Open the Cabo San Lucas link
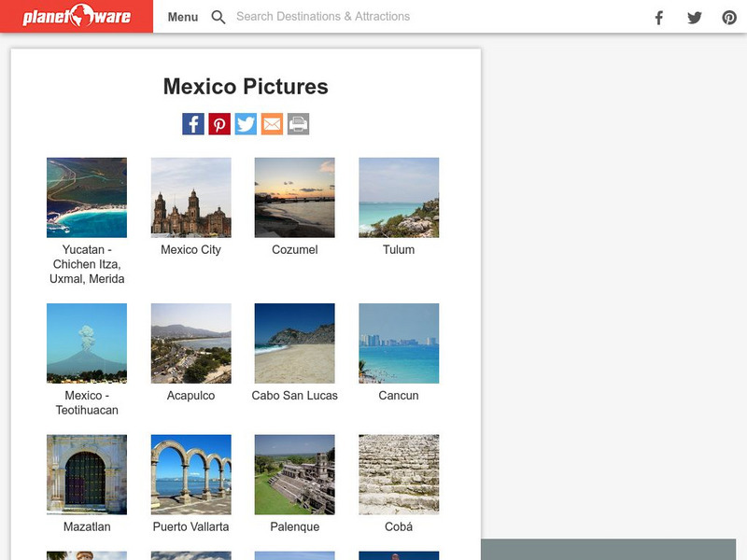Screen dimensions: 747x560 click(294, 396)
